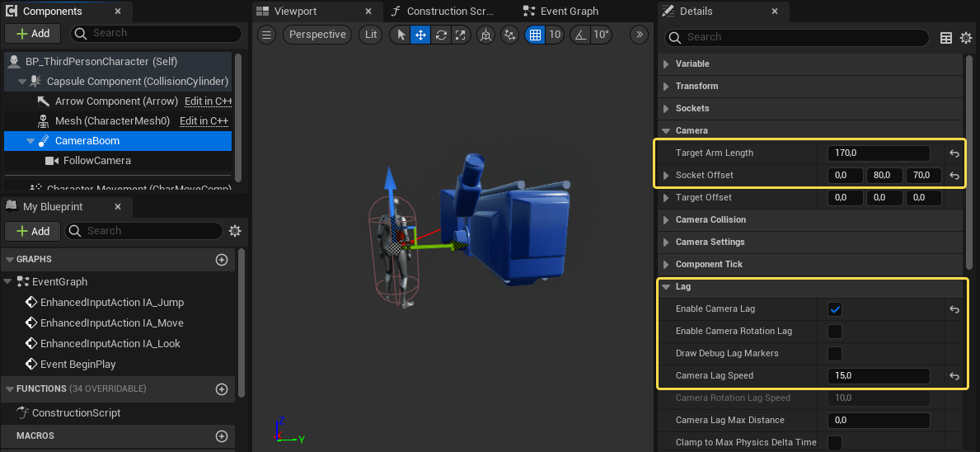This screenshot has width=980, height=452.
Task: Switch to the Event Graph tab
Action: click(569, 12)
